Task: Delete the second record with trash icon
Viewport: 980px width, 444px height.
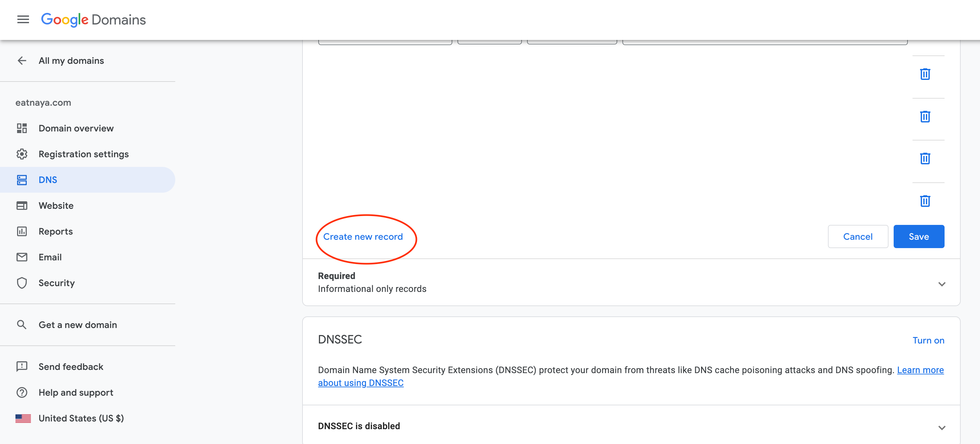Action: [925, 116]
